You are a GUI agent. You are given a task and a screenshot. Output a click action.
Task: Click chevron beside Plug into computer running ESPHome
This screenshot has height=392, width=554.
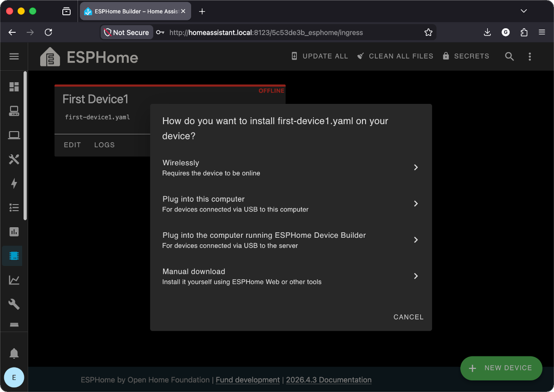[416, 240]
